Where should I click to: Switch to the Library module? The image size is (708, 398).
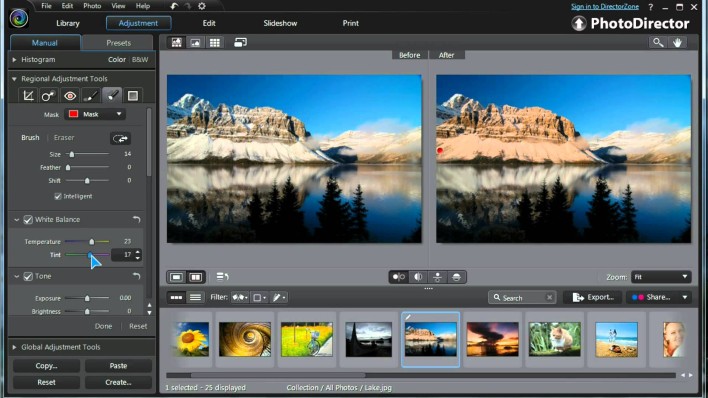point(68,23)
